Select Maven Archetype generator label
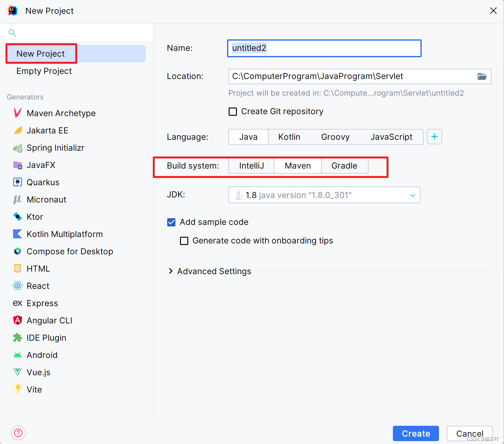The image size is (504, 444). coord(61,113)
